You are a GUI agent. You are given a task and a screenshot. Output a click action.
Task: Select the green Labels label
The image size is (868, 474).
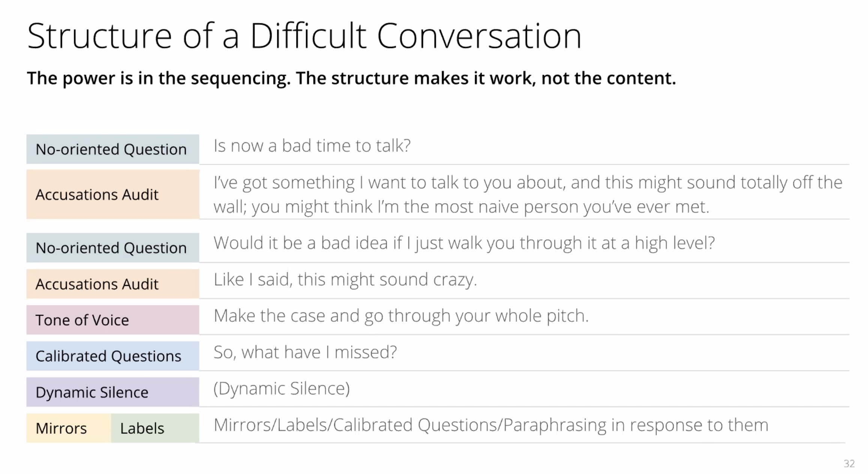coord(142,429)
